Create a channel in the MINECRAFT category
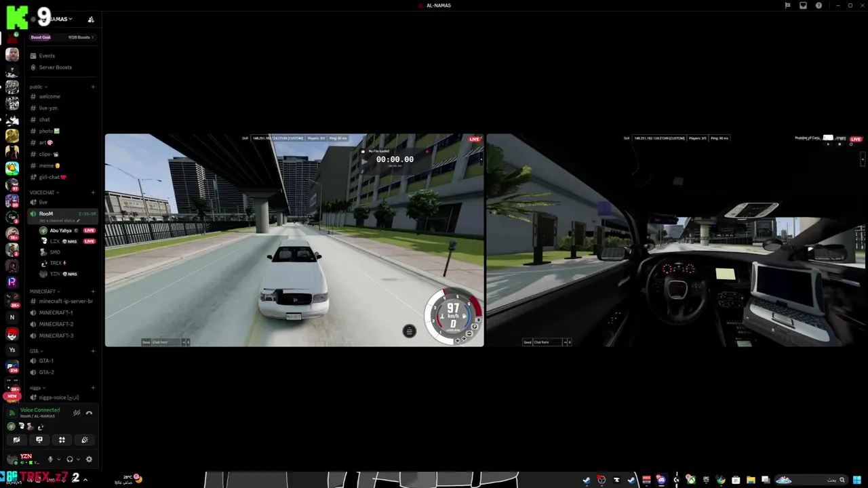This screenshot has height=488, width=868. click(93, 291)
